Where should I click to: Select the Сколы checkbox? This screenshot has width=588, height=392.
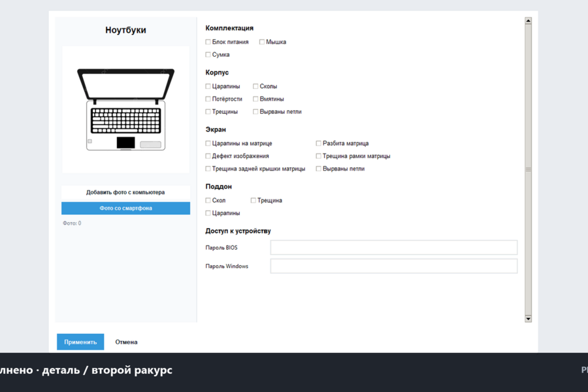255,86
